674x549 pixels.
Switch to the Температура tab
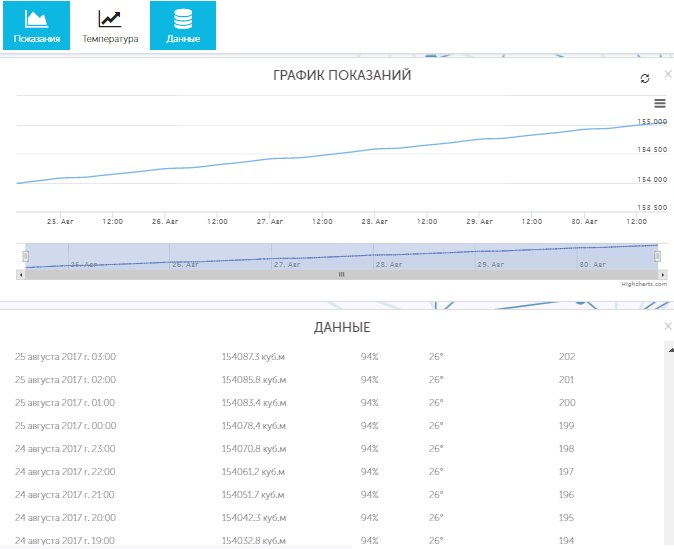[x=110, y=25]
